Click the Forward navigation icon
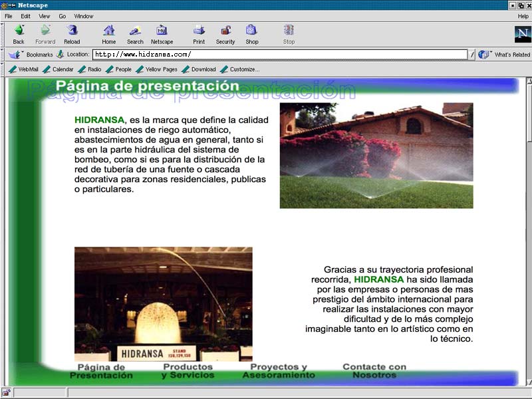 pos(45,31)
